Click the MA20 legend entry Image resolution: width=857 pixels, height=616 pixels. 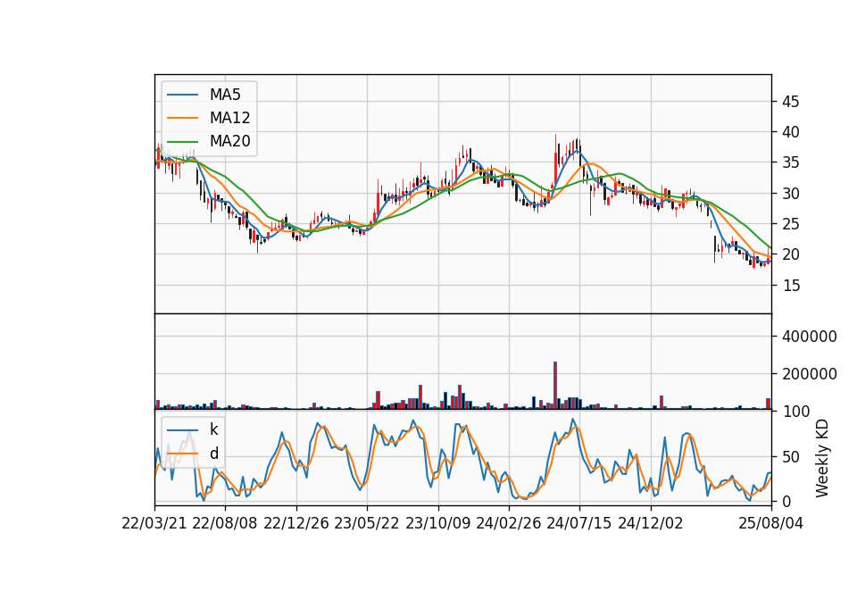(x=208, y=141)
